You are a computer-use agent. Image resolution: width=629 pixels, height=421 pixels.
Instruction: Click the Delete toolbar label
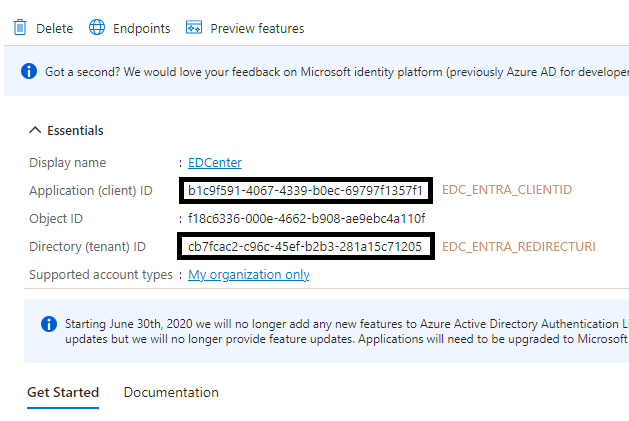pos(54,29)
